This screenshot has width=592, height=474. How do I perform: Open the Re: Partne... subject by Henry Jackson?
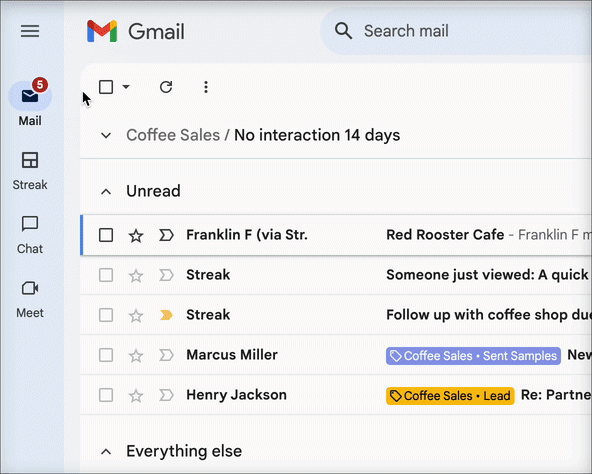coord(556,395)
